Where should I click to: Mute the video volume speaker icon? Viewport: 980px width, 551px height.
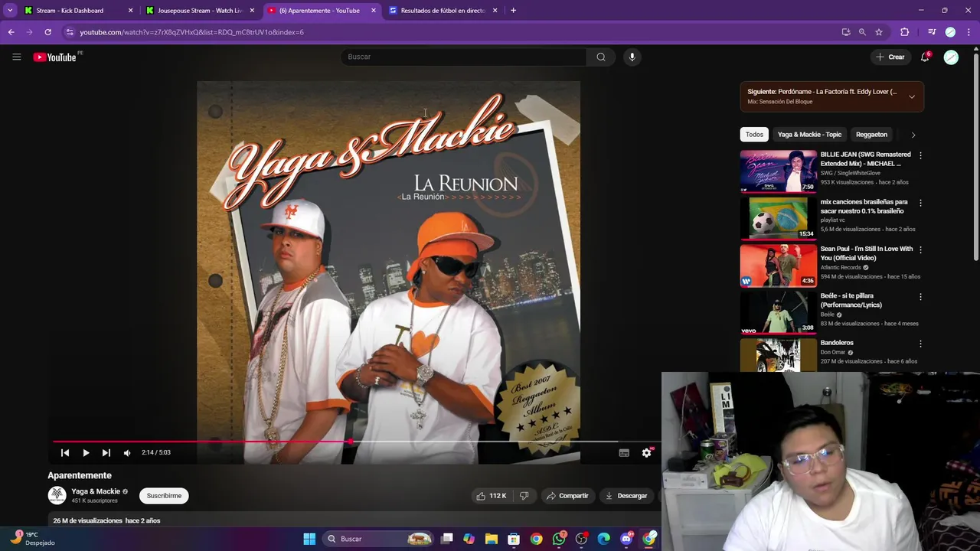127,453
